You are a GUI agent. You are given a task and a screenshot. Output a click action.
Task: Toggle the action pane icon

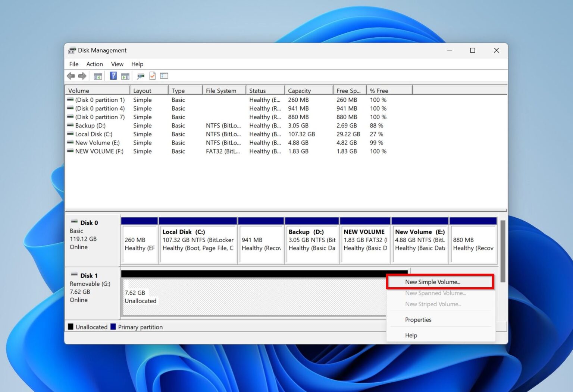click(125, 76)
